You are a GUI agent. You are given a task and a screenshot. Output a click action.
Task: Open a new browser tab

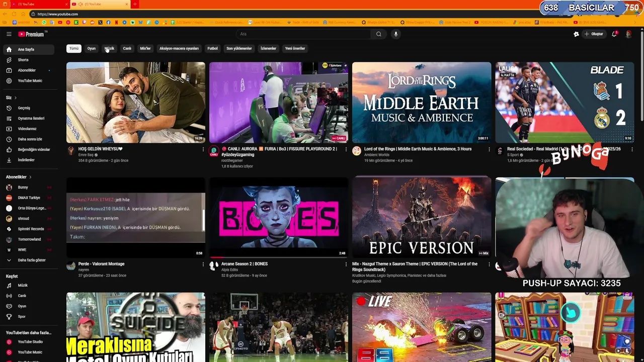point(135,4)
